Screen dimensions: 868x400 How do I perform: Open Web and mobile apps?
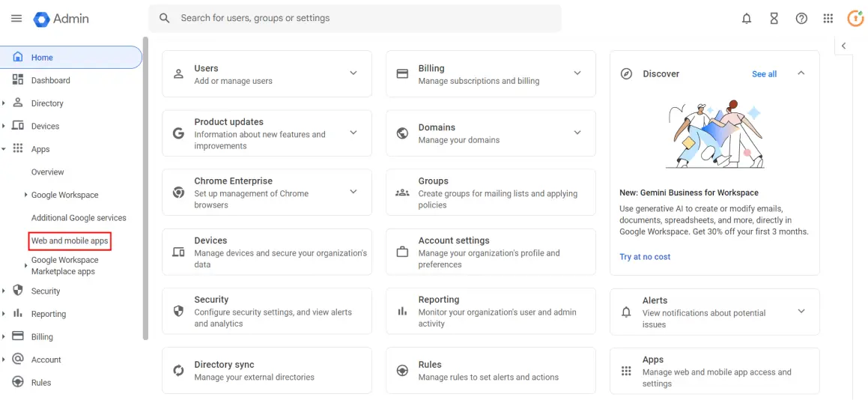70,241
